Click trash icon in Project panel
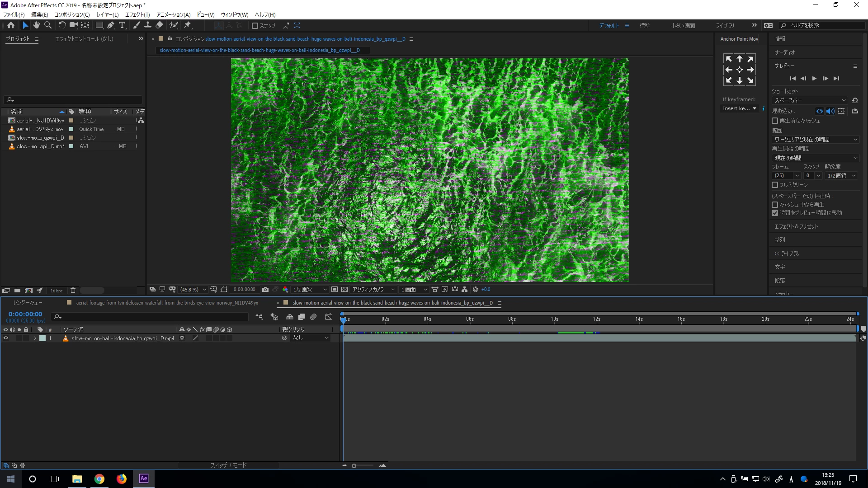The height and width of the screenshot is (488, 868). click(x=73, y=291)
